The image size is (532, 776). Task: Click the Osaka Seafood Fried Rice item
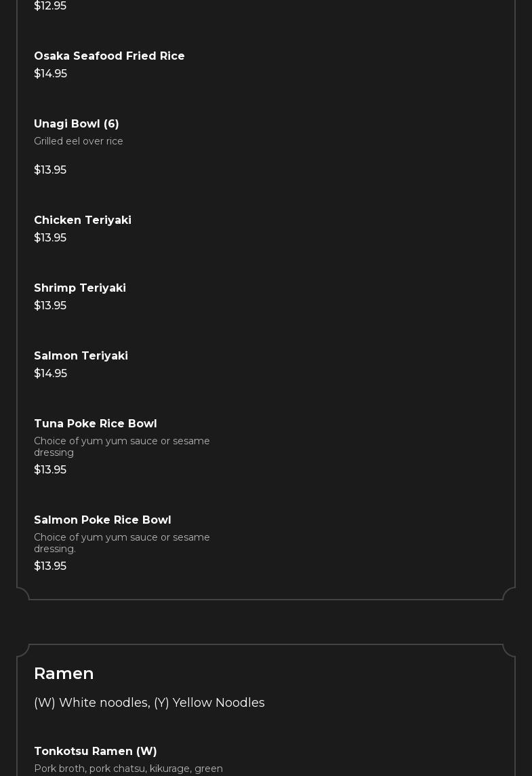pyautogui.click(x=109, y=56)
